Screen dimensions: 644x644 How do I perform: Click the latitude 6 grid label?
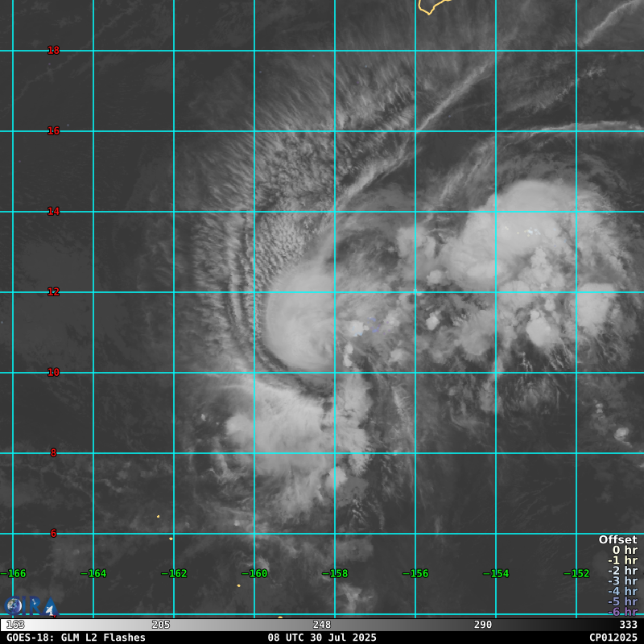(x=53, y=534)
